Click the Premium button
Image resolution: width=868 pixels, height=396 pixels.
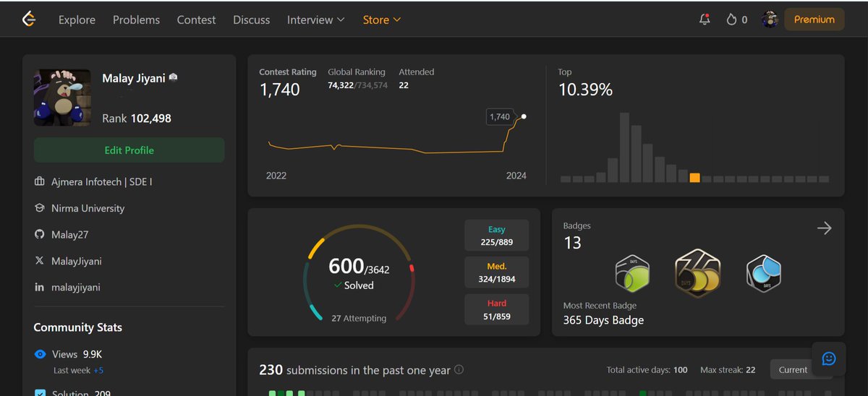coord(814,20)
